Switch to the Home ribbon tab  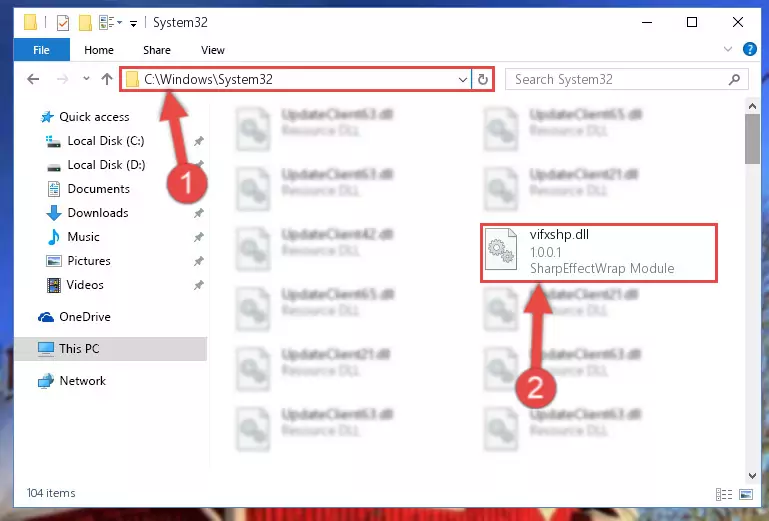[x=99, y=50]
